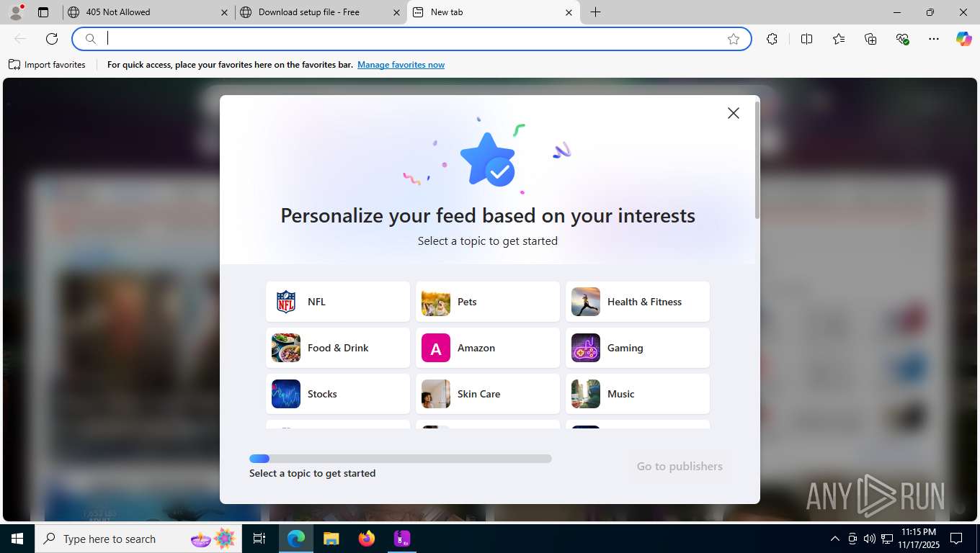The height and width of the screenshot is (553, 980).
Task: Open the Split screen icon
Action: pyautogui.click(x=807, y=39)
